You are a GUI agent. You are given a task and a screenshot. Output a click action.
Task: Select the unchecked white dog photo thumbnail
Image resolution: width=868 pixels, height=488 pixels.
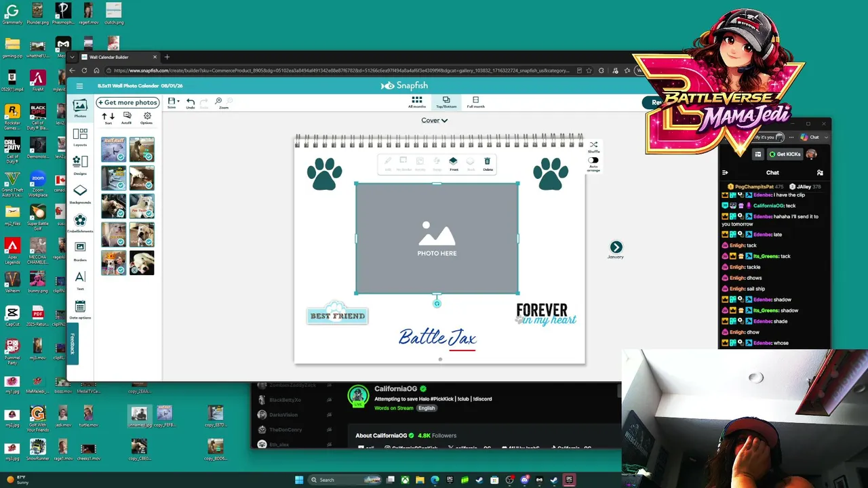click(x=142, y=263)
